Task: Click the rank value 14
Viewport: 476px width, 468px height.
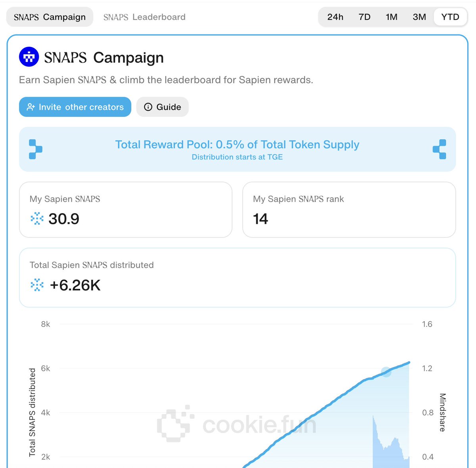Action: point(261,219)
